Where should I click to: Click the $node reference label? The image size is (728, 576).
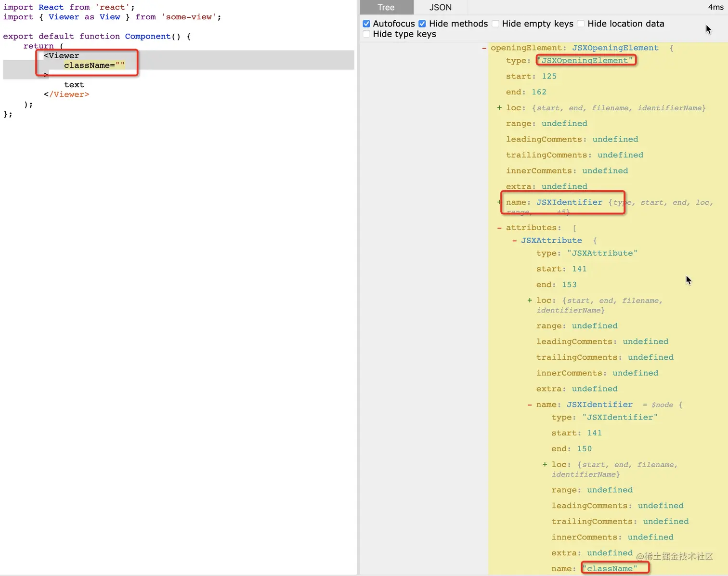(x=663, y=405)
